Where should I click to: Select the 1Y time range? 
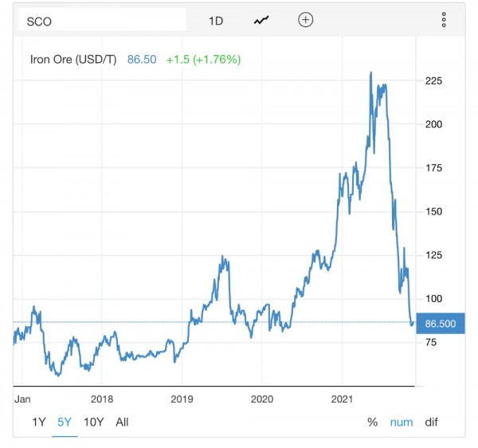(x=39, y=422)
